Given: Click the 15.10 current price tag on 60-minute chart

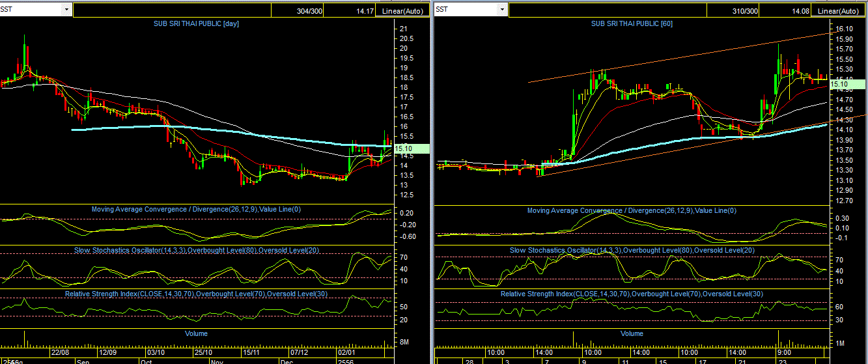Looking at the screenshot, I should click(847, 84).
